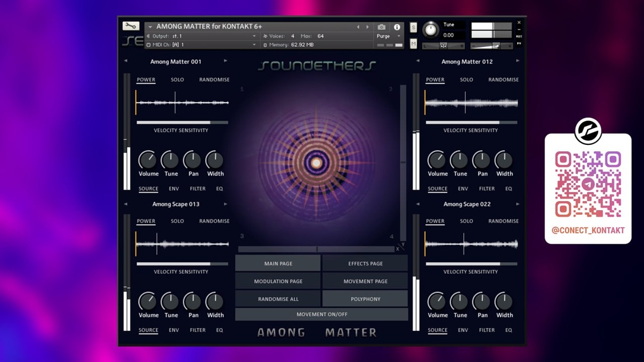Go to previous instrument preset arrow
The width and height of the screenshot is (644, 362).
[358, 27]
